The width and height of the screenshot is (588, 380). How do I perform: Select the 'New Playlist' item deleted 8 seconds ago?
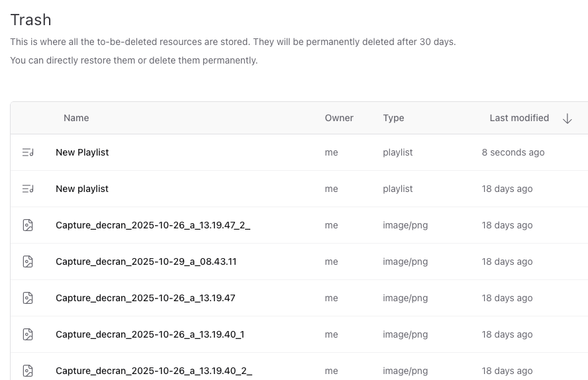[x=82, y=152]
